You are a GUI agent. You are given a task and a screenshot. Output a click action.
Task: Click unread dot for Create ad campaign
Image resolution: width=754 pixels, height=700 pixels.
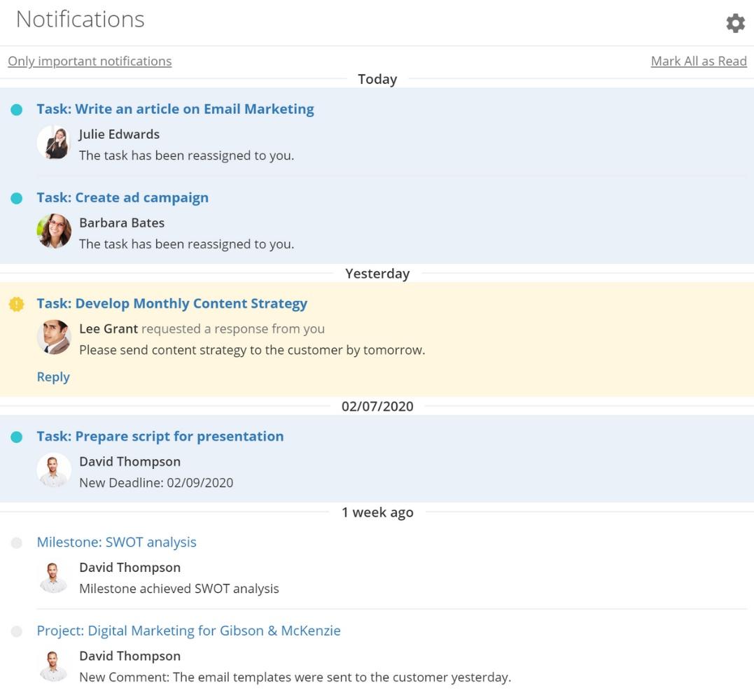click(16, 198)
